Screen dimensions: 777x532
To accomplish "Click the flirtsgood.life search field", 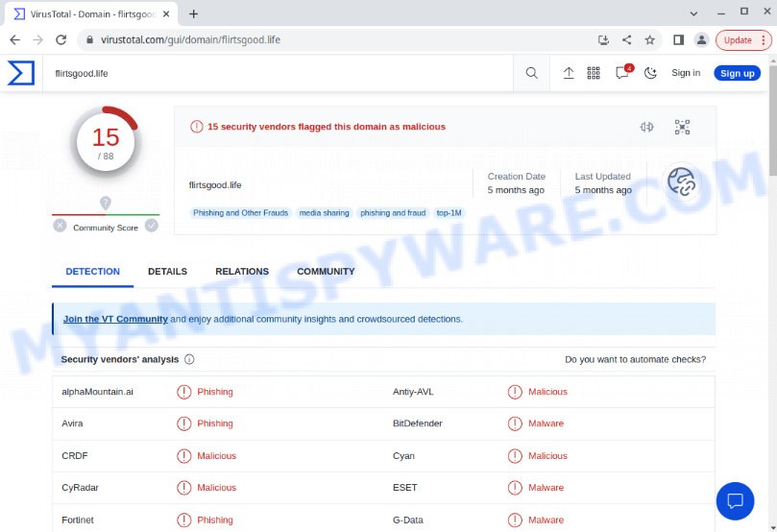I will [278, 73].
